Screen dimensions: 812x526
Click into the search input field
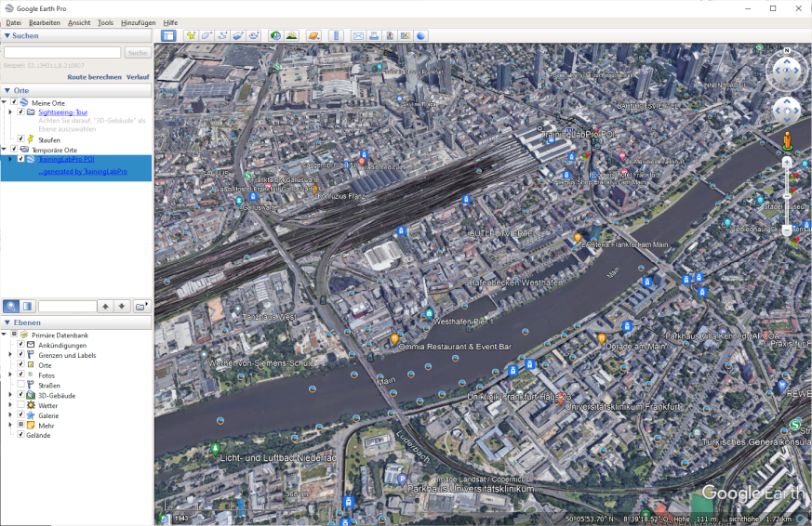(62, 53)
